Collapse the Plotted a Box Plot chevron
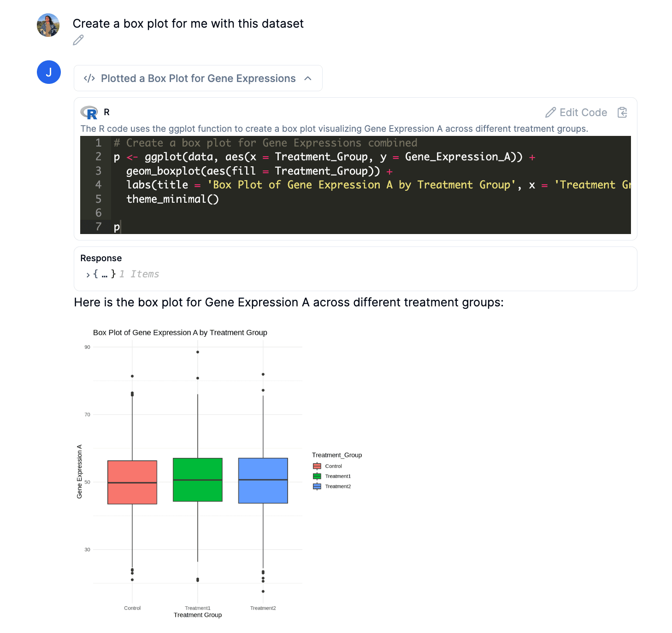Screen dimensions: 672x633 click(308, 78)
